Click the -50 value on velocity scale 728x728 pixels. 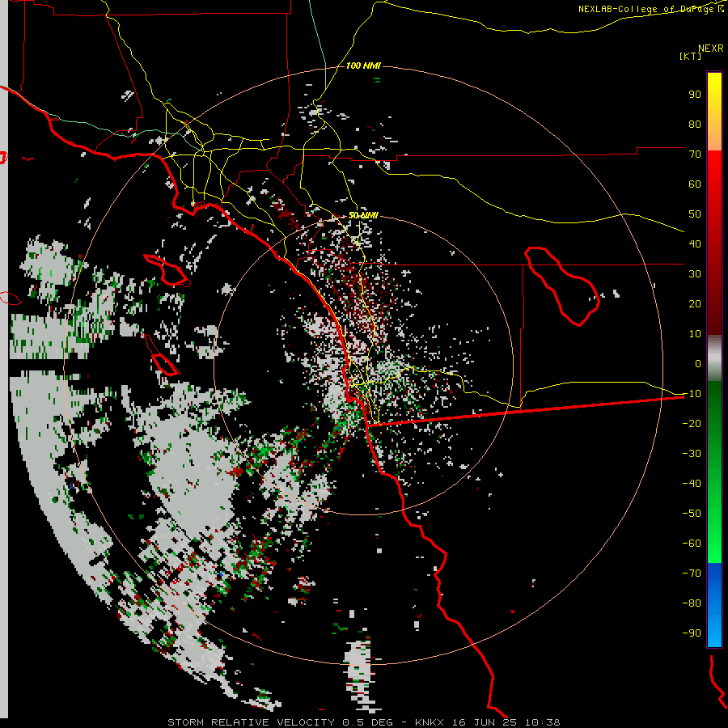click(692, 514)
